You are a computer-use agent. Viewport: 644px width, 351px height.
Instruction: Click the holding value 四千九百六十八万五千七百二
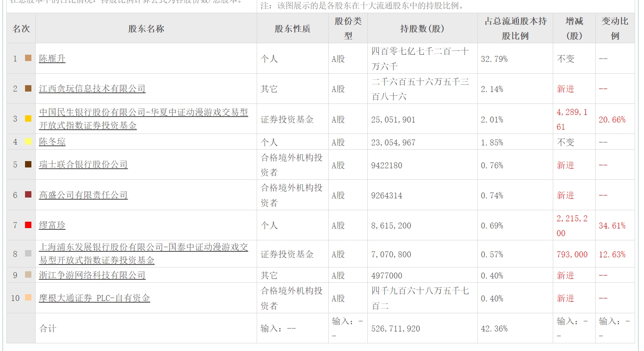(420, 298)
